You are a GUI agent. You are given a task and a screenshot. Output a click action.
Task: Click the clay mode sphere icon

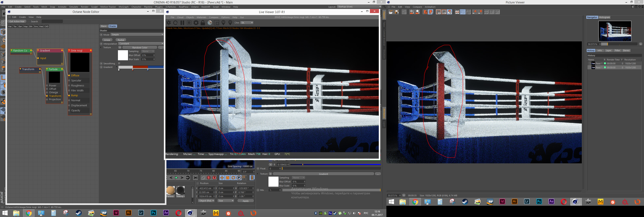pos(210,23)
